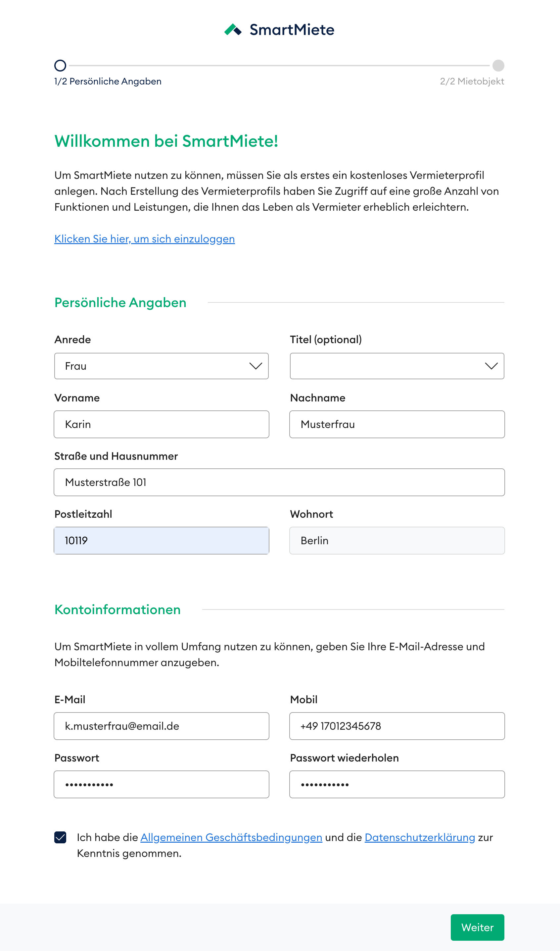This screenshot has width=560, height=951.
Task: Open the Titel (optional) dropdown
Action: [x=397, y=366]
